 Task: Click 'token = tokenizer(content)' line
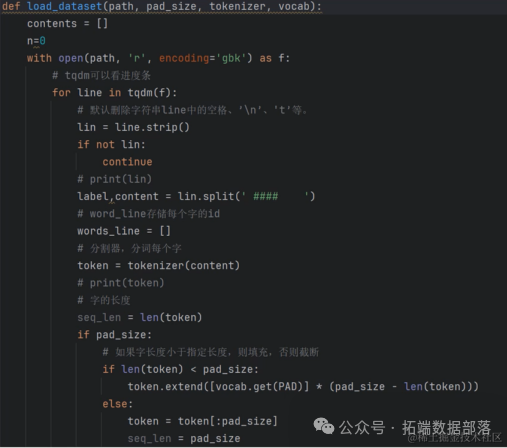(x=158, y=266)
